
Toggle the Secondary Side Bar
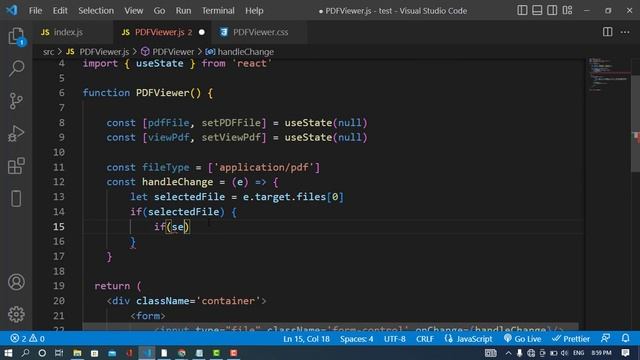[x=552, y=10]
